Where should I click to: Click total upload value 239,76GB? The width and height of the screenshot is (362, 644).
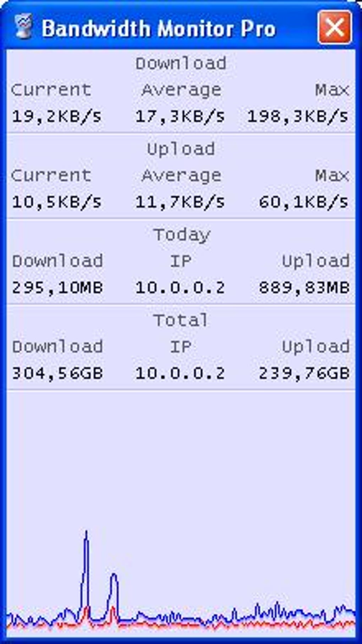coord(304,373)
